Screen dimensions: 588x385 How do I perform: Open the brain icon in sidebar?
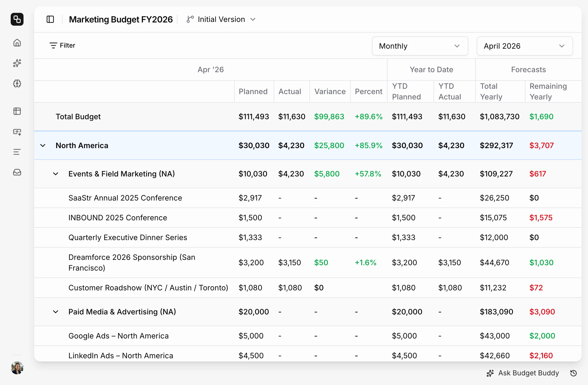pyautogui.click(x=17, y=83)
